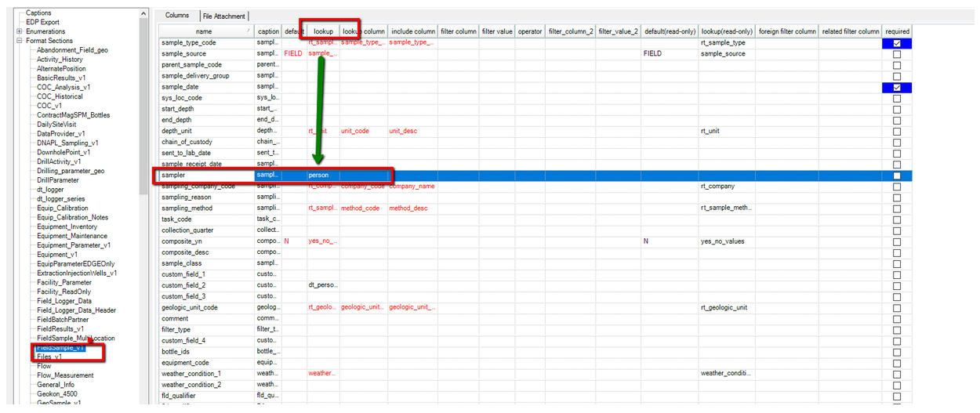Click the method_desc include column cell
The width and height of the screenshot is (980, 413).
click(412, 208)
